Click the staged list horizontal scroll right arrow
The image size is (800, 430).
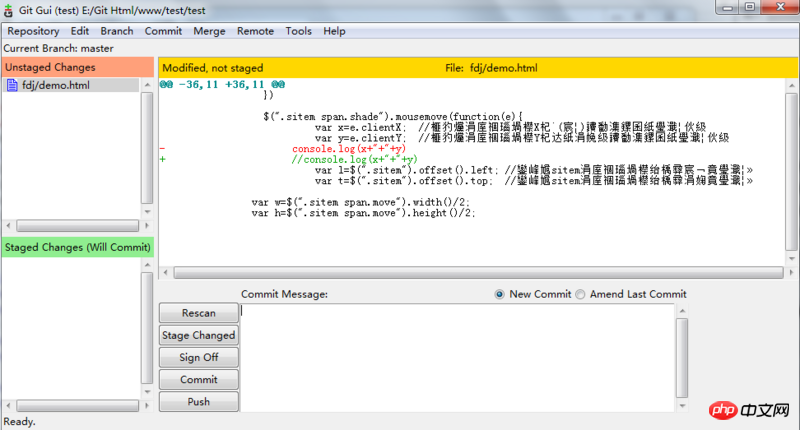point(147,405)
